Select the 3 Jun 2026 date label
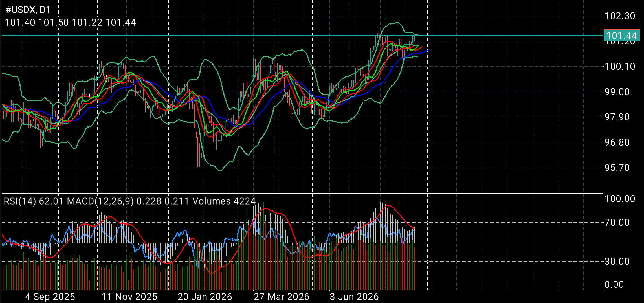This screenshot has width=644, height=303. (354, 297)
